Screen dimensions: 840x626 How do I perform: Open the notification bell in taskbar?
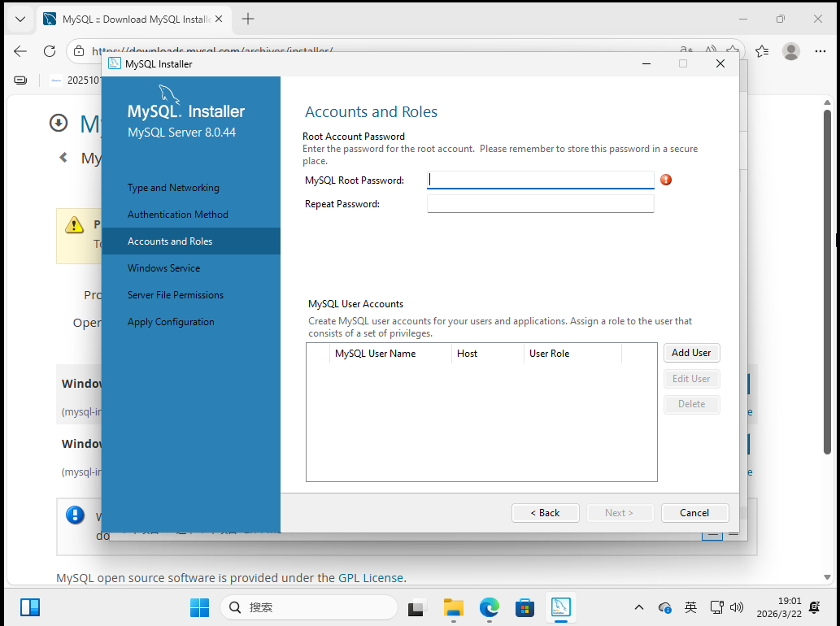click(x=815, y=608)
